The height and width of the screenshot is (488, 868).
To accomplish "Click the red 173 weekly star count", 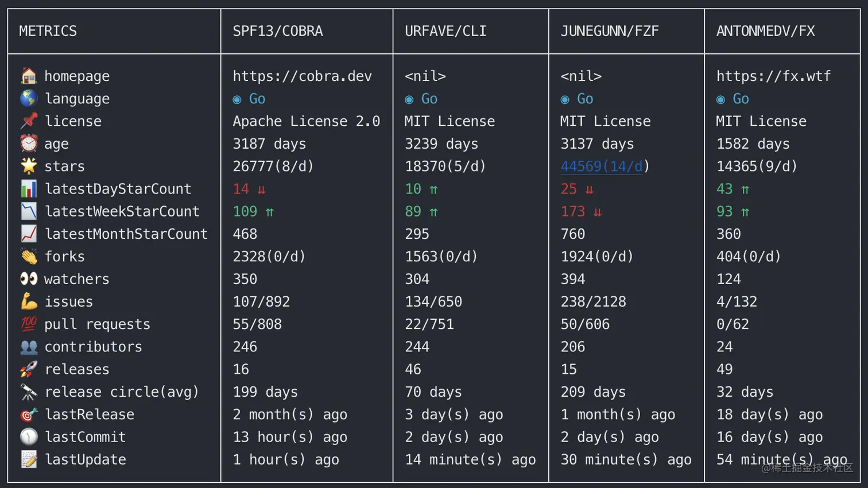I will click(x=573, y=211).
